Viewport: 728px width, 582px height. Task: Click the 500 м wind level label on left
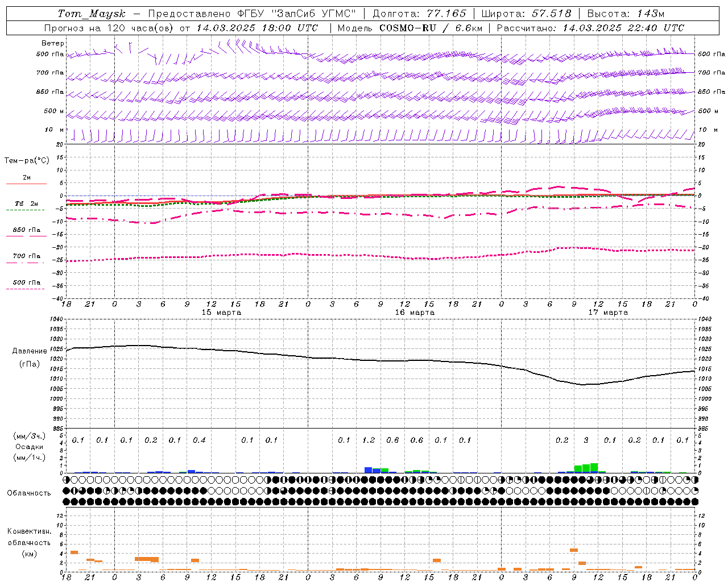[x=54, y=111]
